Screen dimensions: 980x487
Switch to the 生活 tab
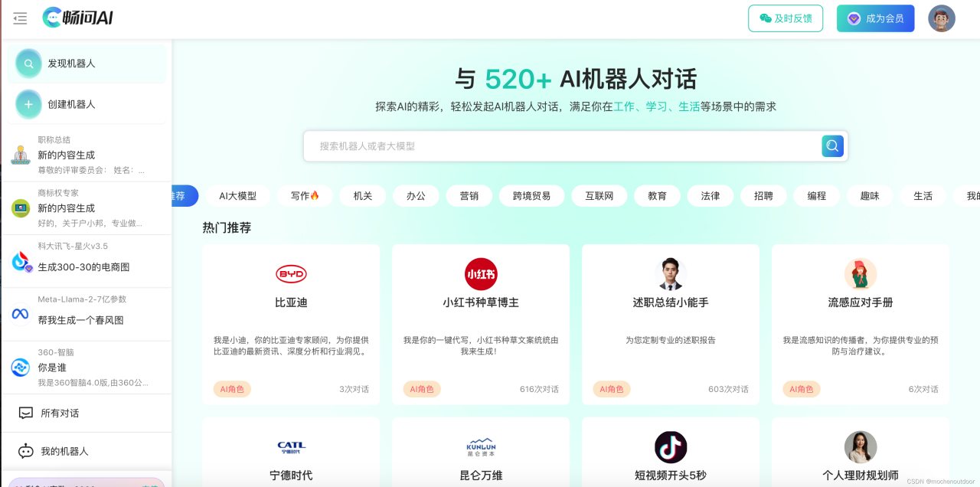(x=923, y=196)
